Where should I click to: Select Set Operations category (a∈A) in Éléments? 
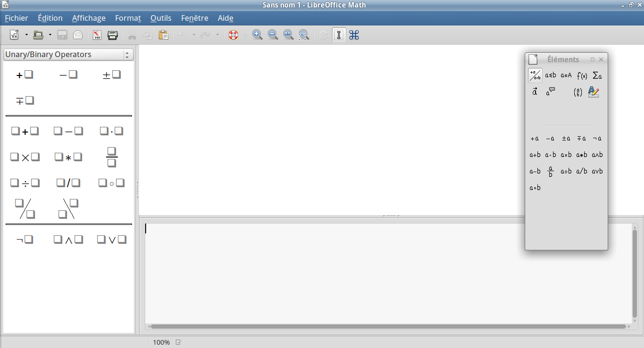pyautogui.click(x=566, y=75)
